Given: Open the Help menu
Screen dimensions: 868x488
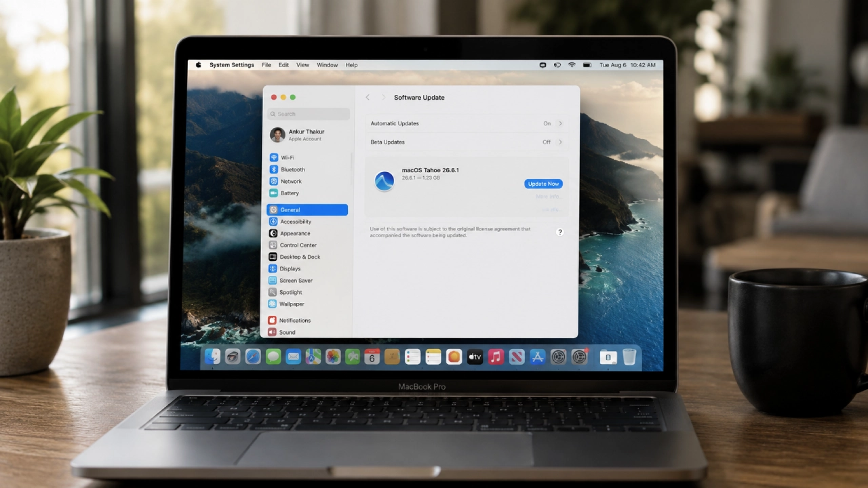Looking at the screenshot, I should coord(351,65).
